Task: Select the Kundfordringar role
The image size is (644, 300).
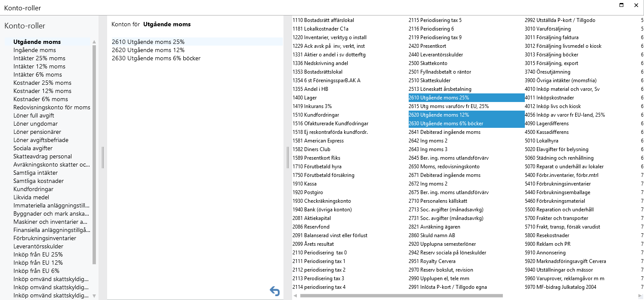Action: [33, 189]
